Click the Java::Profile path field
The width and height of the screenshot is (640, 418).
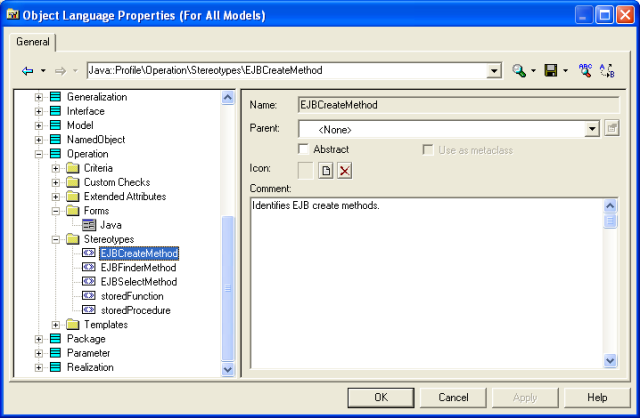click(287, 71)
